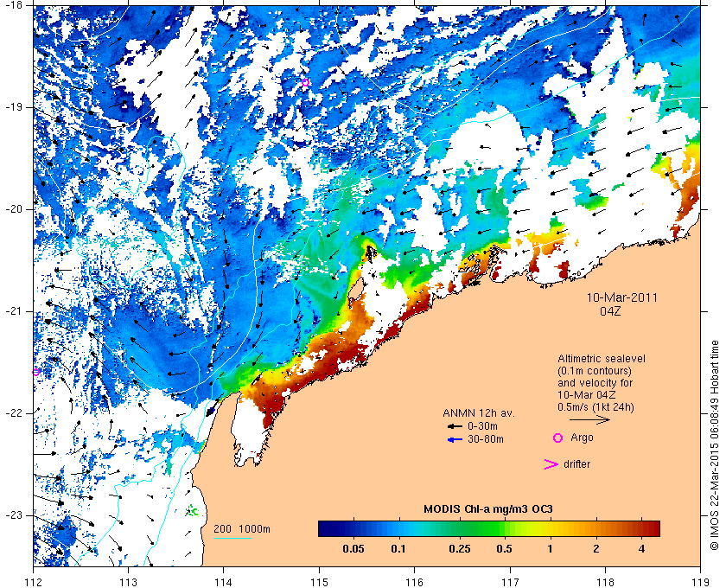Click the IMOS copyright timestamp text

715,445
